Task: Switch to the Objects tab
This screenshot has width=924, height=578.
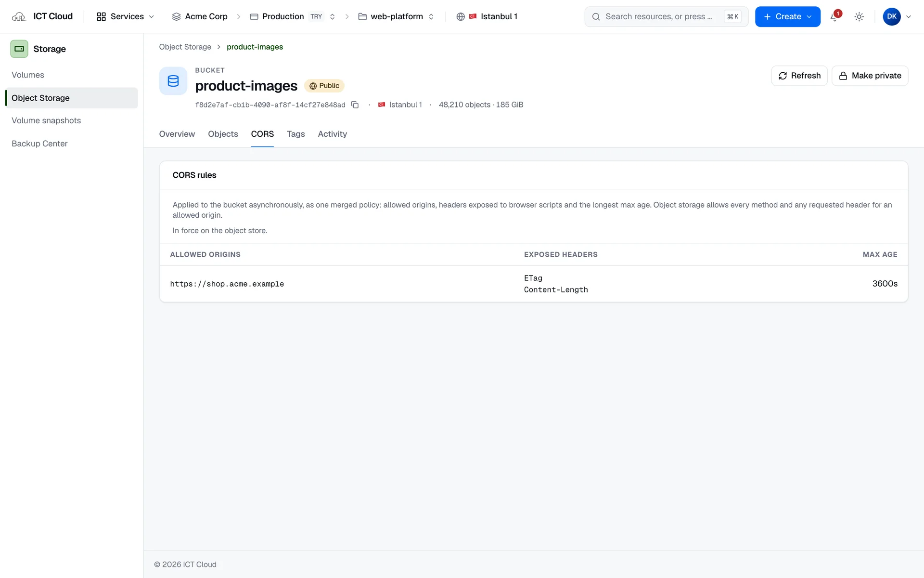Action: coord(223,134)
